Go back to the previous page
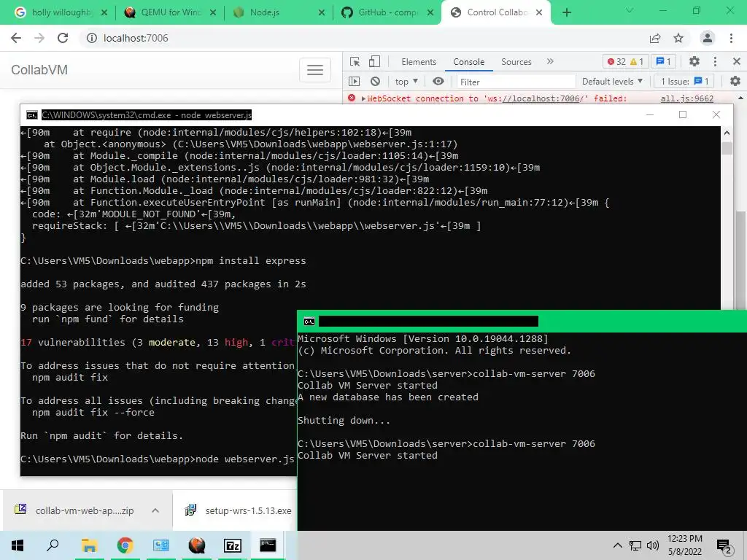Screen dimensions: 747x560 pos(16,38)
